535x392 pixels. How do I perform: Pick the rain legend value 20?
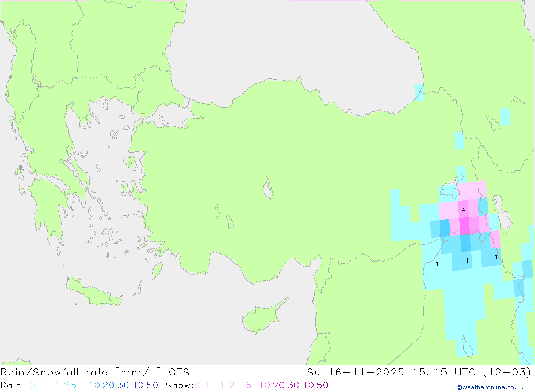[109, 385]
